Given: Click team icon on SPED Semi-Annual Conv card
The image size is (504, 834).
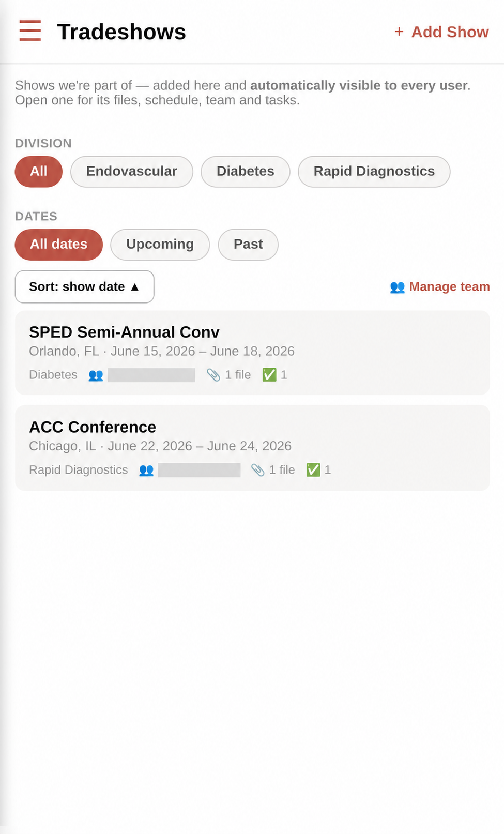Looking at the screenshot, I should point(96,375).
